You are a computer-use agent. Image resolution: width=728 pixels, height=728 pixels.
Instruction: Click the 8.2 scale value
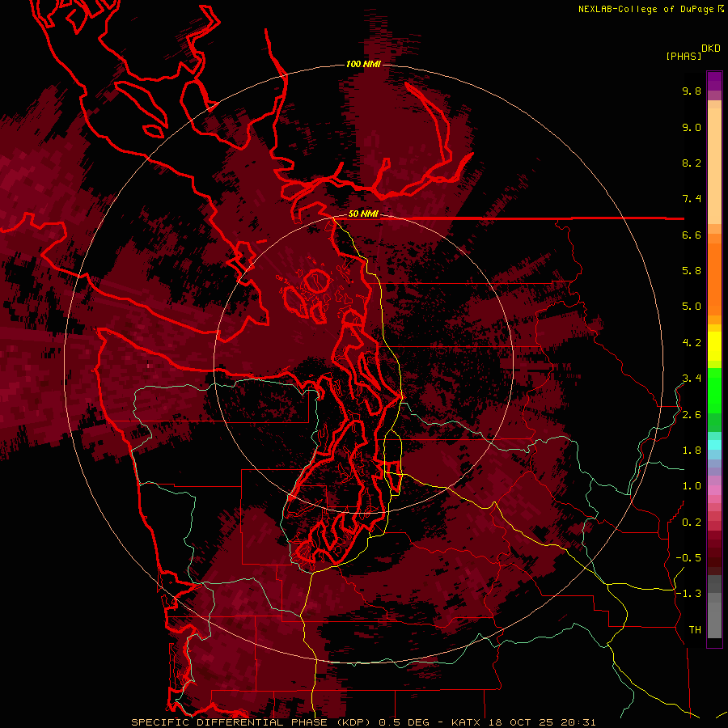click(x=692, y=163)
